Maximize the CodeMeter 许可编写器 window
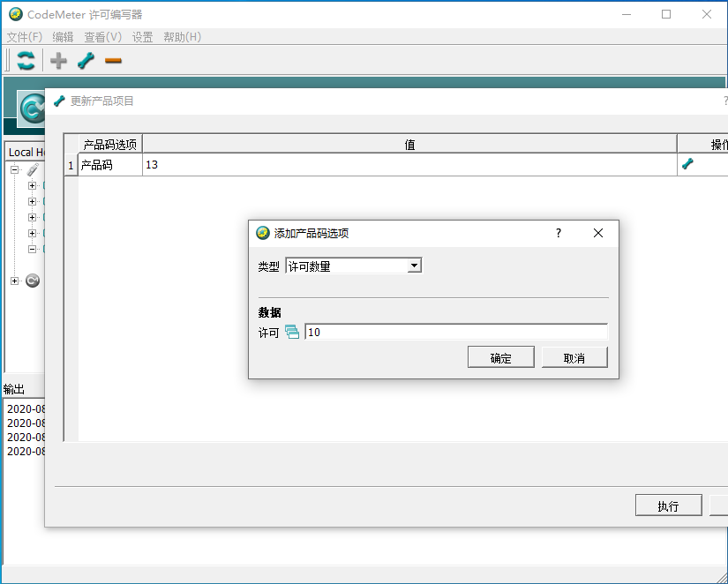This screenshot has width=728, height=584. coord(666,14)
